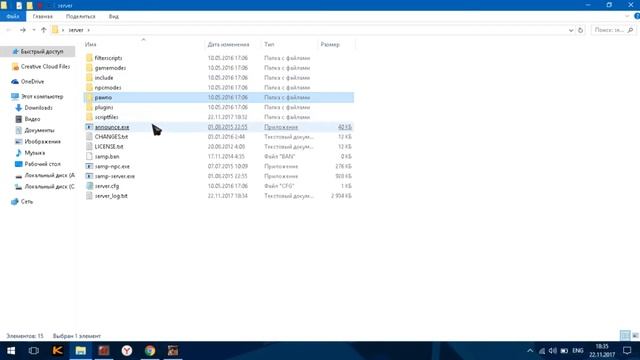Screen dimensions: 640x360
Task: Select the include folder icon
Action: pyautogui.click(x=89, y=78)
